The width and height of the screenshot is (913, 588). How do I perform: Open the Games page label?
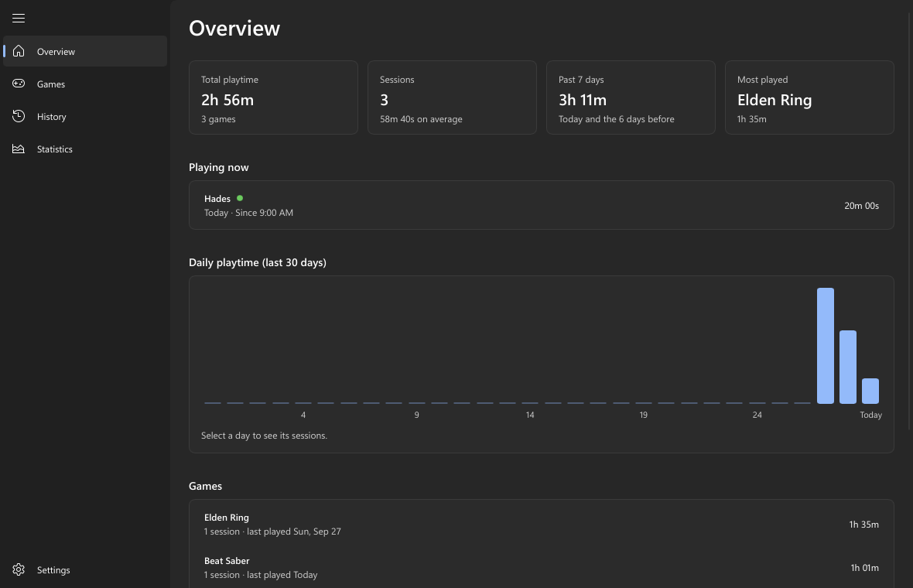[x=50, y=84]
